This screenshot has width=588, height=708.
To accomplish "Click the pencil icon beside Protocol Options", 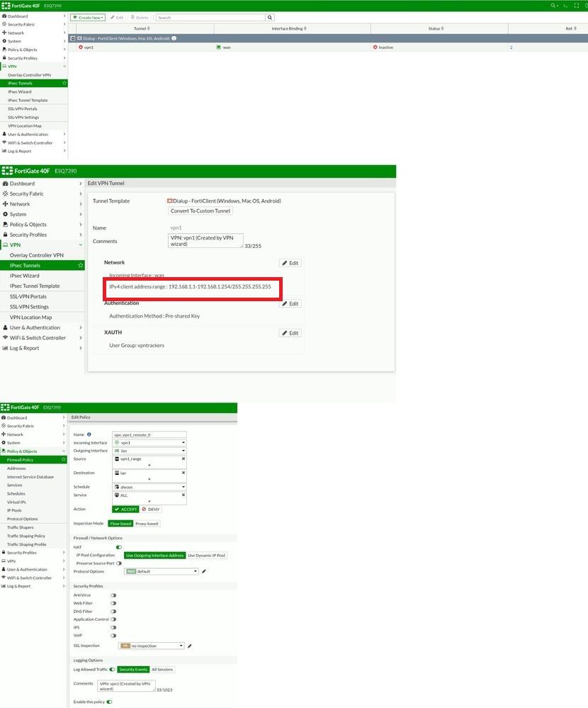I will [x=204, y=572].
